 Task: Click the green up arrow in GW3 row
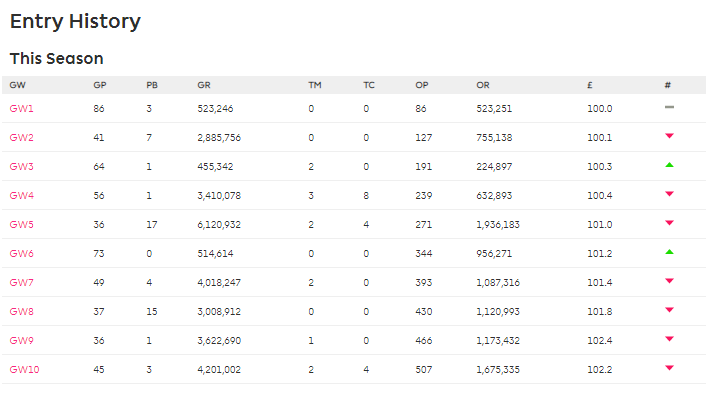(x=669, y=165)
